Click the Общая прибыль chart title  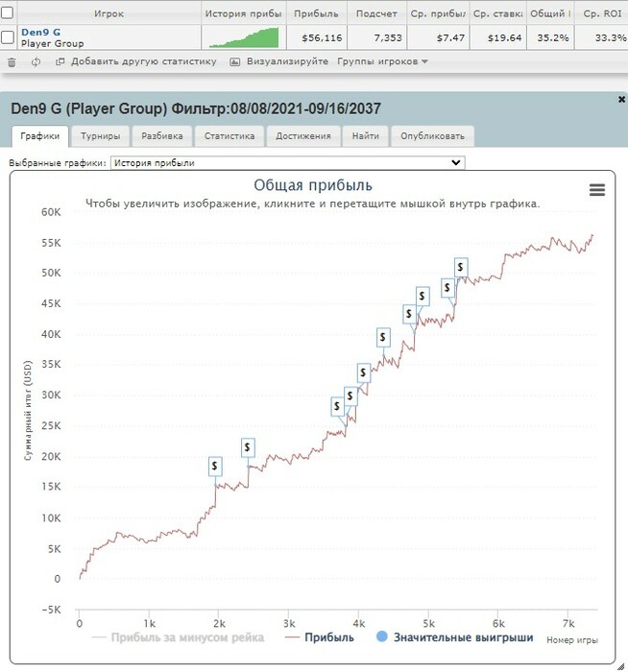pyautogui.click(x=313, y=185)
